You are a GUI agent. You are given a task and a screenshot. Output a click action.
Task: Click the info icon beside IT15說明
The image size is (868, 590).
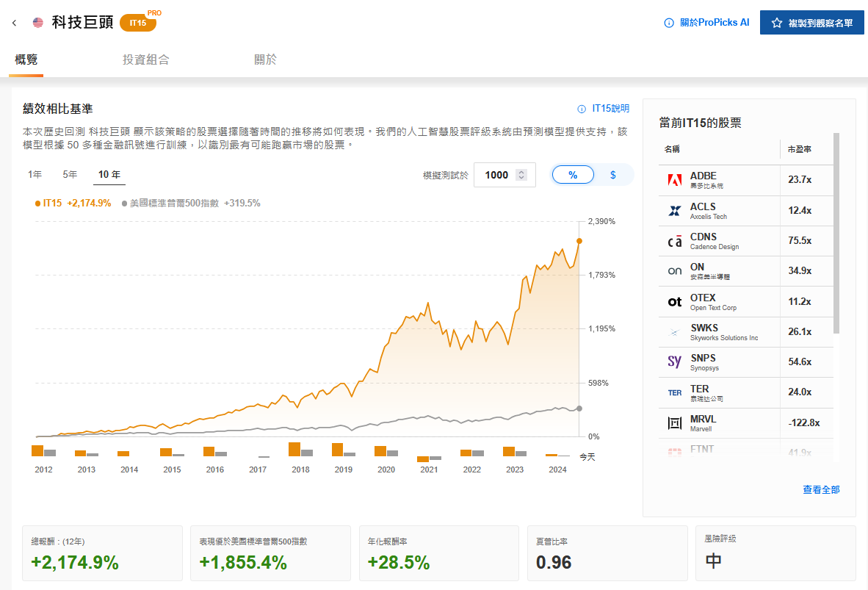(x=582, y=109)
